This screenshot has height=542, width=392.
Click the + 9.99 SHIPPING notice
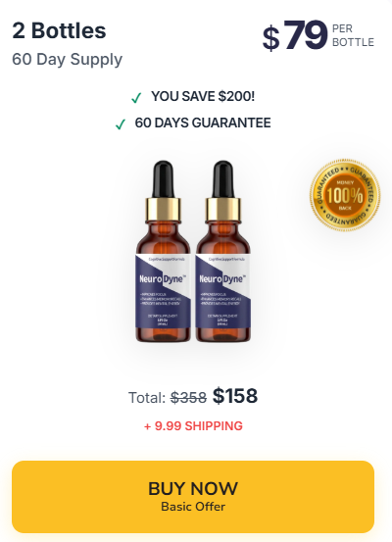point(193,425)
